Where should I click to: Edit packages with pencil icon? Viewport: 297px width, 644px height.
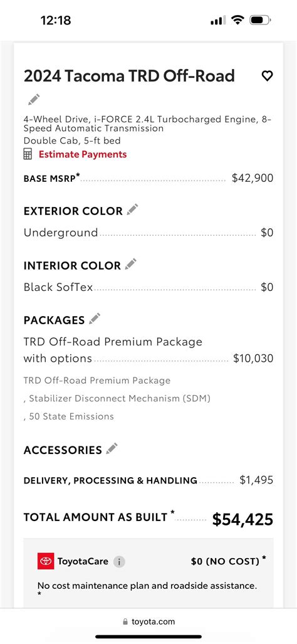tap(95, 319)
